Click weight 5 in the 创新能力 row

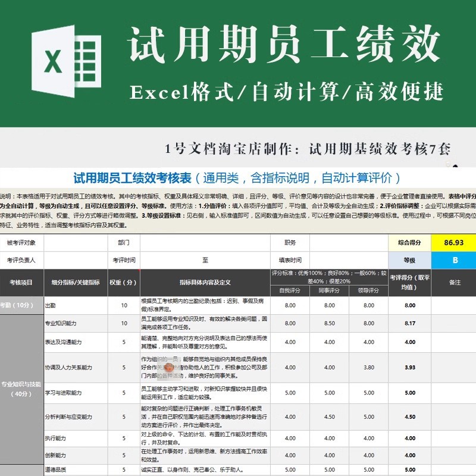click(x=124, y=455)
